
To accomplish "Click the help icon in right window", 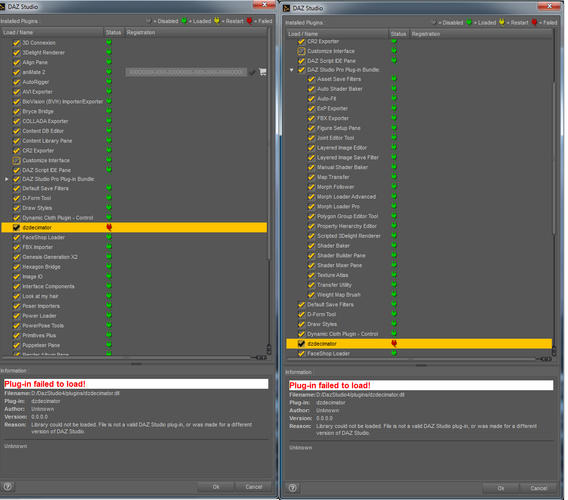I will tap(292, 488).
